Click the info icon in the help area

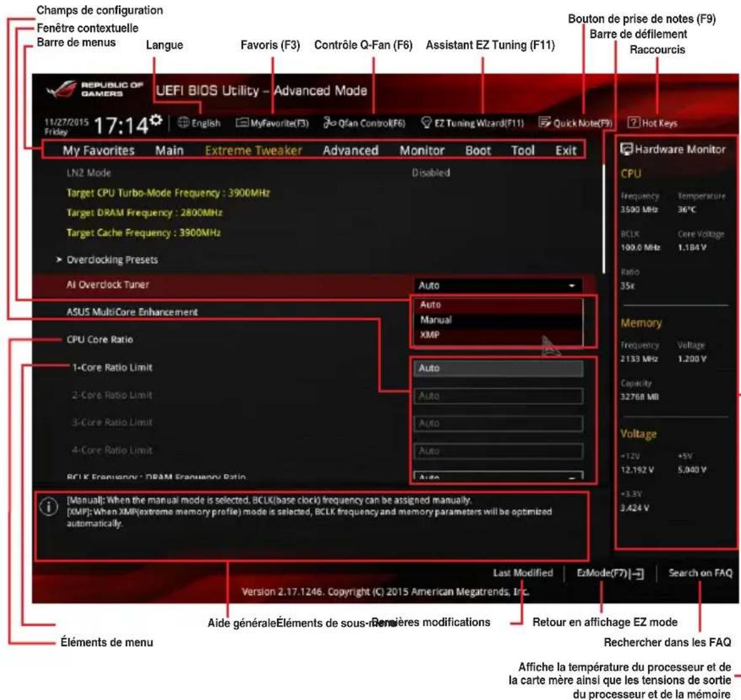(49, 506)
